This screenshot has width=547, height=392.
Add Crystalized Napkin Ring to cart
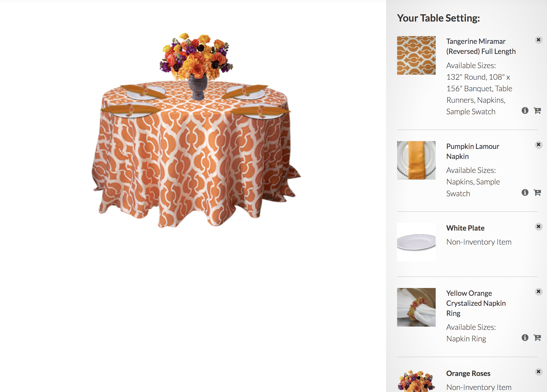click(537, 338)
